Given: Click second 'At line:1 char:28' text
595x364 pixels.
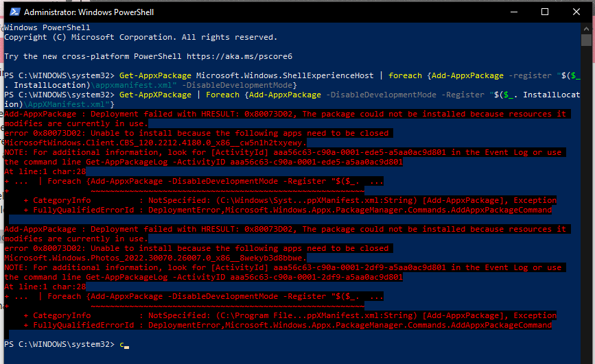Looking at the screenshot, I should pyautogui.click(x=45, y=287).
